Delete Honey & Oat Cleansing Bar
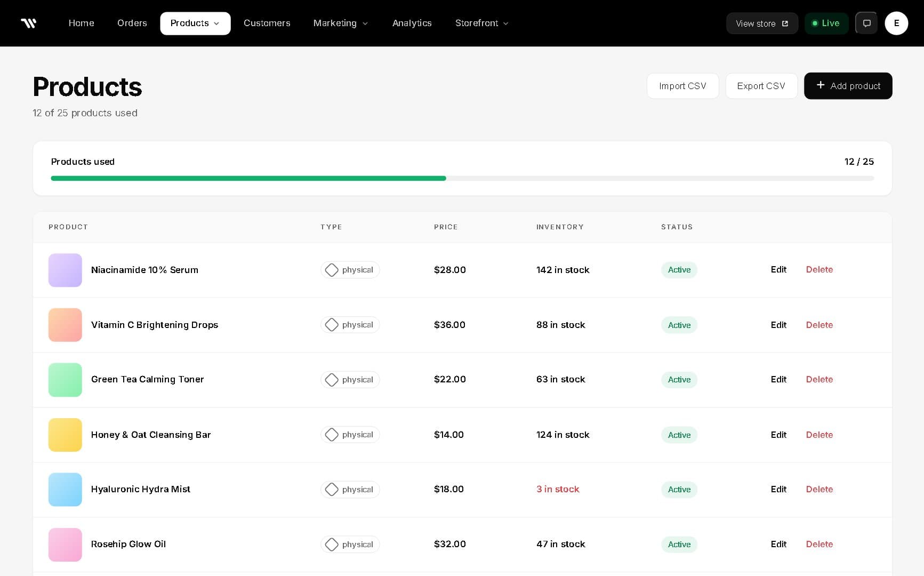 [819, 435]
